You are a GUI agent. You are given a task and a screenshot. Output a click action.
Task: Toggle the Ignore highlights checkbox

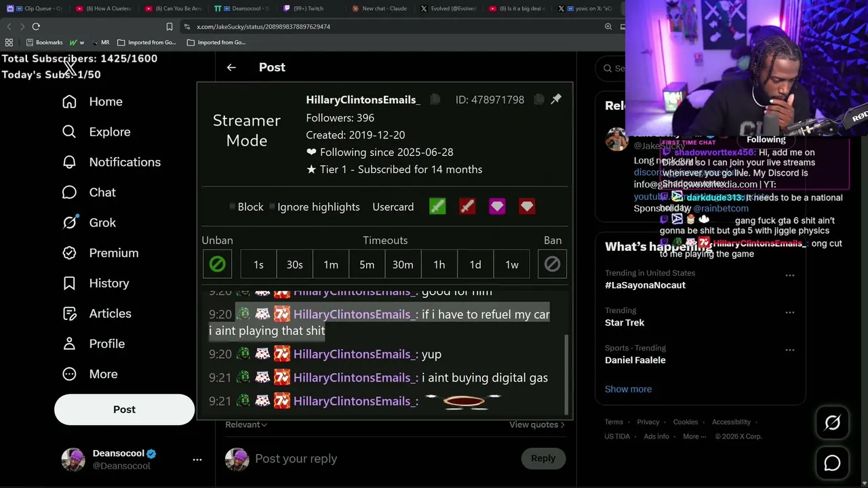[272, 207]
